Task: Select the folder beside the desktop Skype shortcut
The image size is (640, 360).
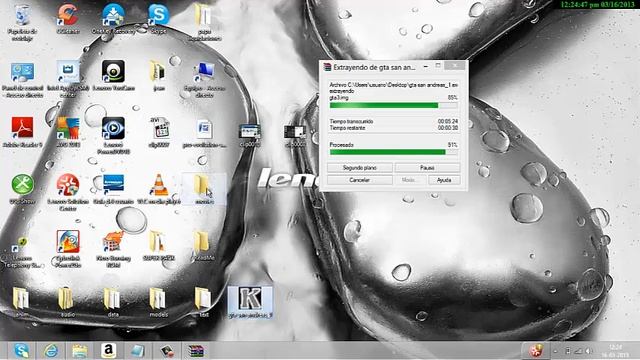Action: coord(204,22)
